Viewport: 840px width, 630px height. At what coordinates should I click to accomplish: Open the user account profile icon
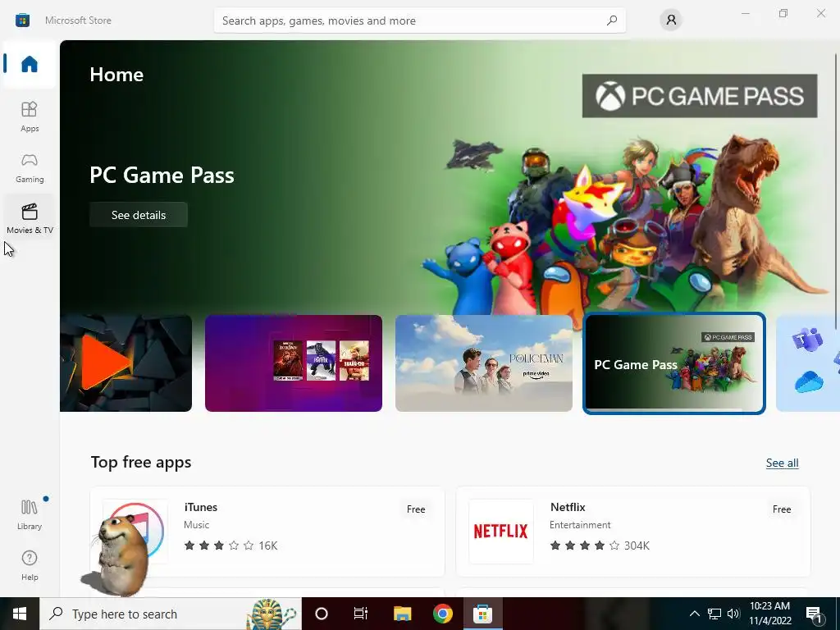coord(671,21)
